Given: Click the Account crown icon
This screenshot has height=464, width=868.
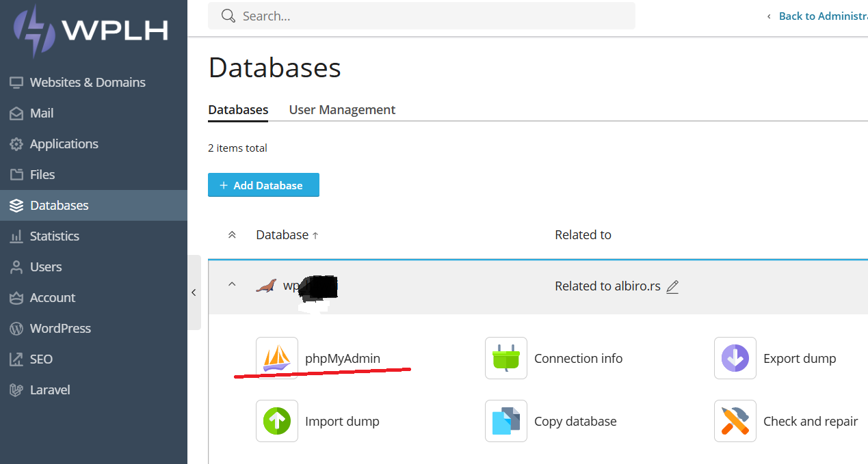Looking at the screenshot, I should pos(16,298).
